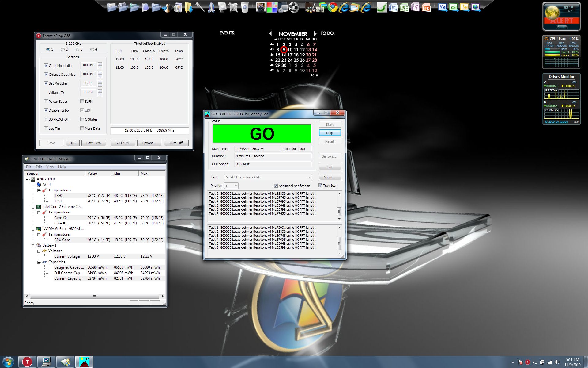Collapse the ACPI sensor node
The width and height of the screenshot is (588, 368).
(x=33, y=185)
